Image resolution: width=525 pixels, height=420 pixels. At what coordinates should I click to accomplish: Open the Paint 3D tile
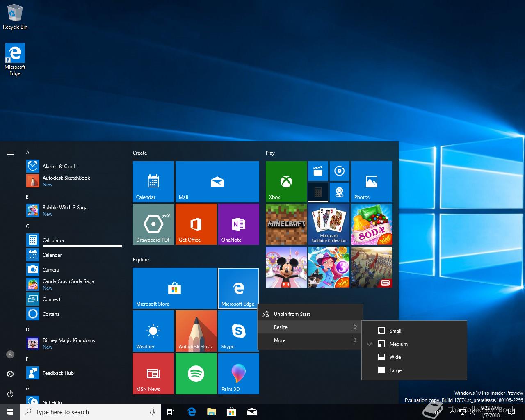point(238,373)
